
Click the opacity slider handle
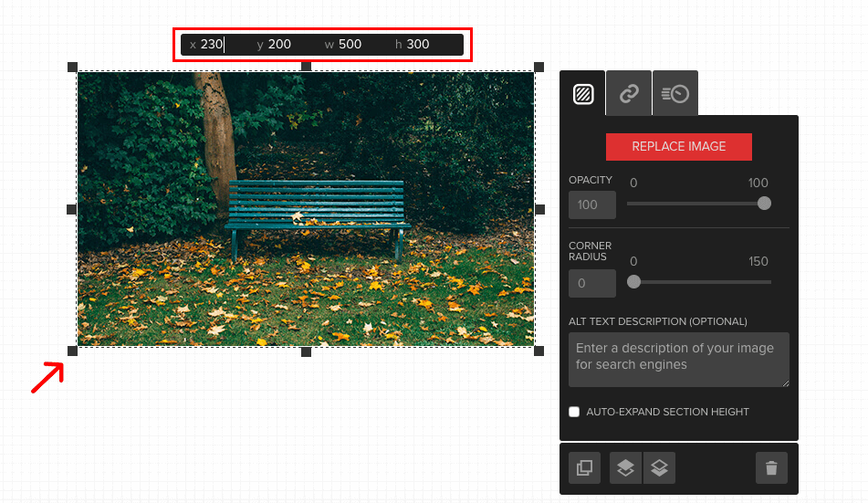pyautogui.click(x=764, y=204)
